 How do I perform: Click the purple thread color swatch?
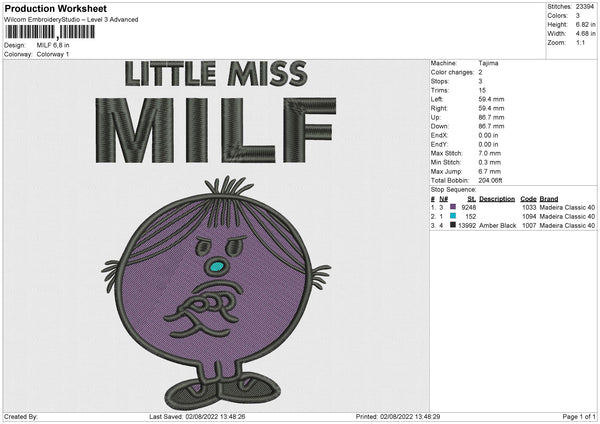point(453,207)
